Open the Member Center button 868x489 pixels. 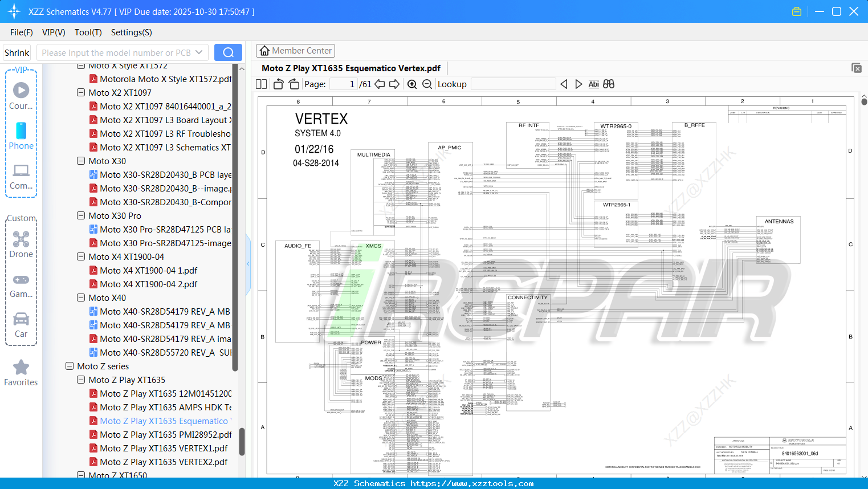point(295,51)
